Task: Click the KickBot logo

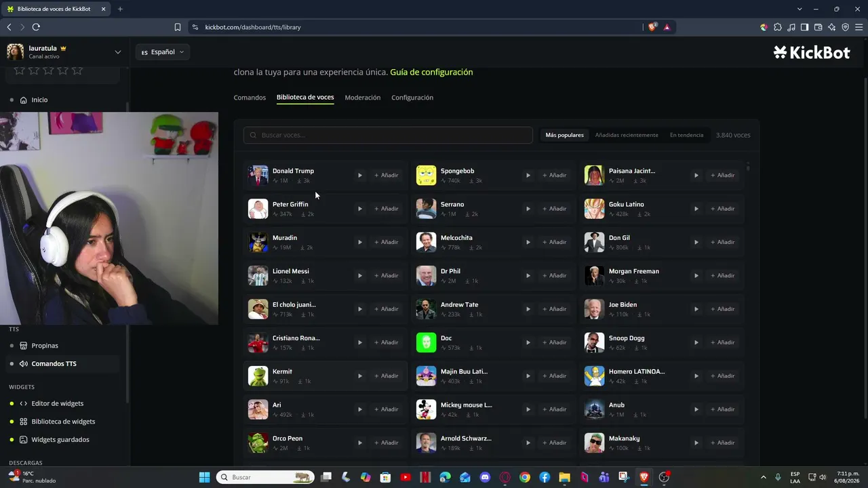Action: point(812,52)
